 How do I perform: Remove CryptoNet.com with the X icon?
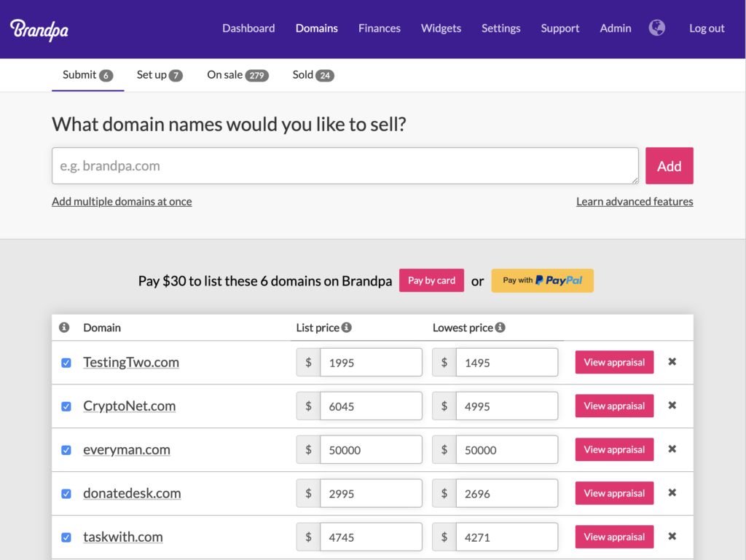click(x=672, y=406)
